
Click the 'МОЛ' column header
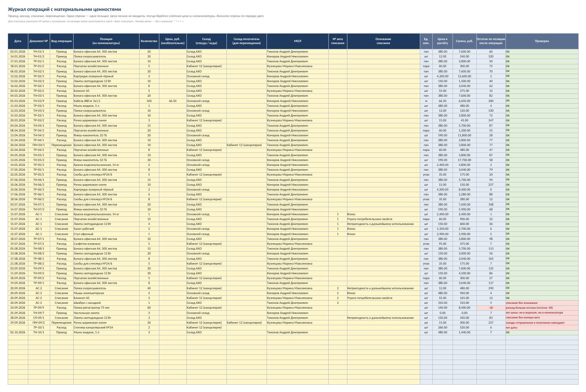(298, 41)
